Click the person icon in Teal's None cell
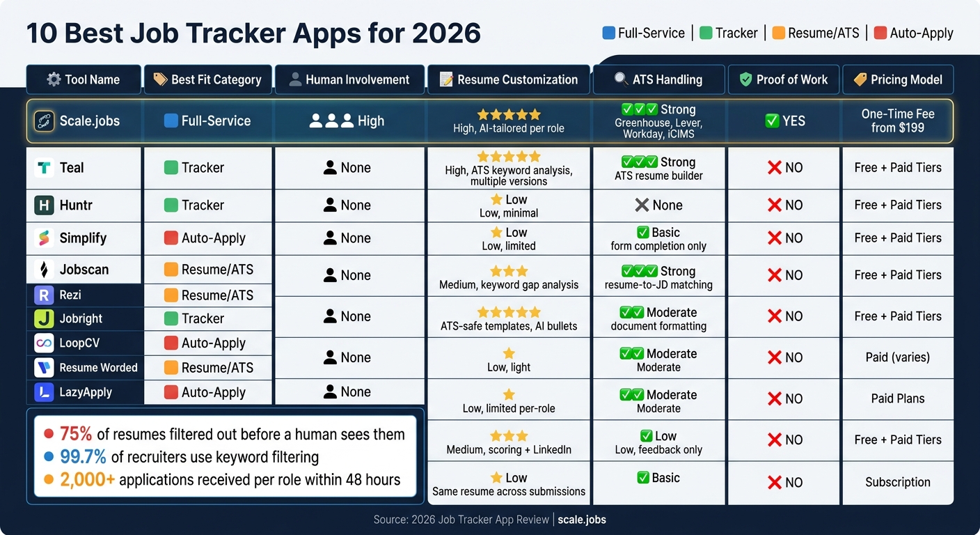Screen dimensions: 980x535 click(330, 168)
